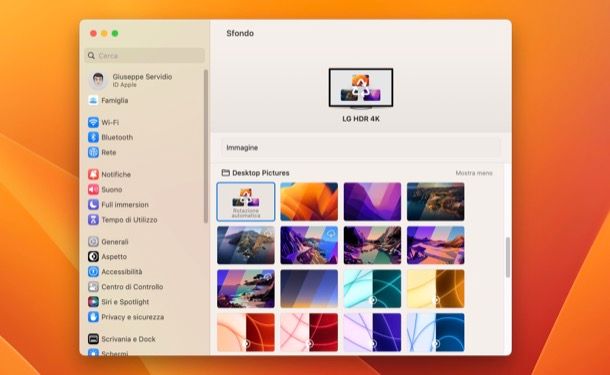Select the dark blue gradient wallpaper
The width and height of the screenshot is (610, 375).
click(x=309, y=289)
